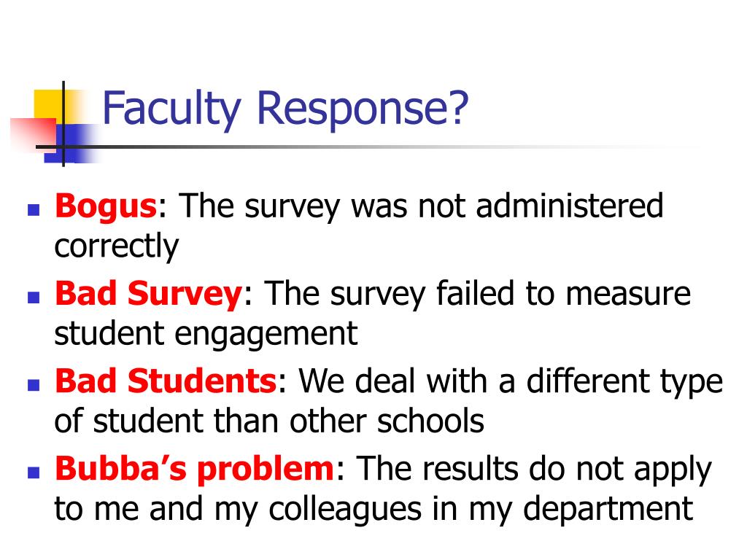Screen dimensions: 747x560
Task: Select the red 'Bad Students' label
Action: click(166, 381)
